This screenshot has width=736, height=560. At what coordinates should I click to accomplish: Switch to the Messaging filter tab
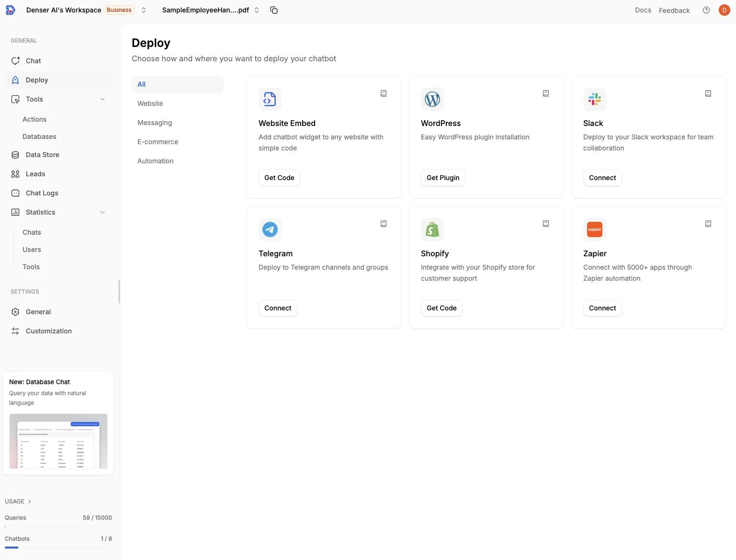point(154,122)
